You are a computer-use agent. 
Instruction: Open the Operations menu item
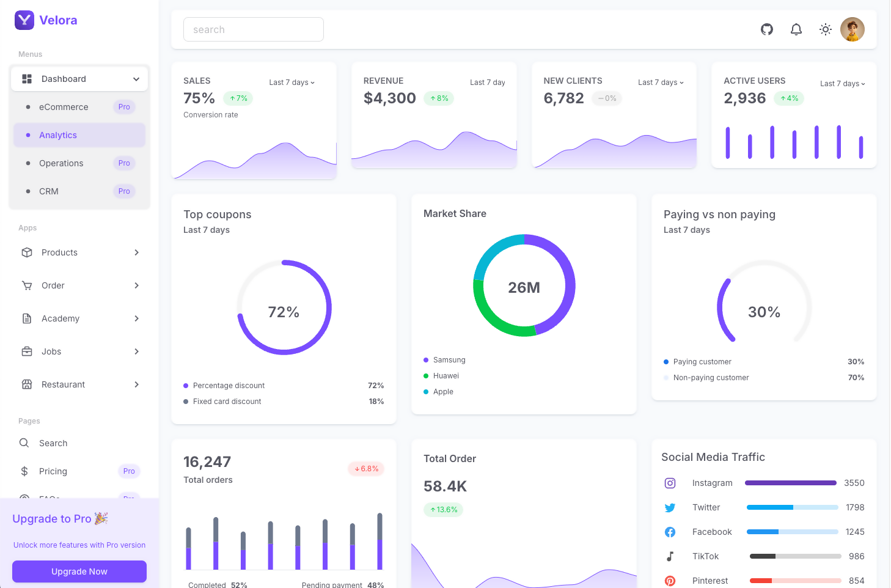click(x=61, y=163)
